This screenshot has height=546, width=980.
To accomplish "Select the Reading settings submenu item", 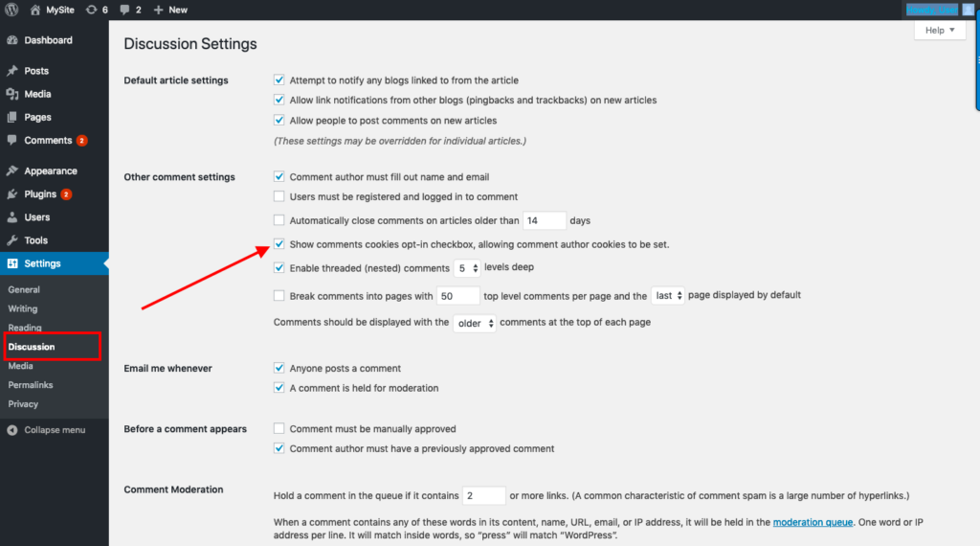I will point(25,327).
